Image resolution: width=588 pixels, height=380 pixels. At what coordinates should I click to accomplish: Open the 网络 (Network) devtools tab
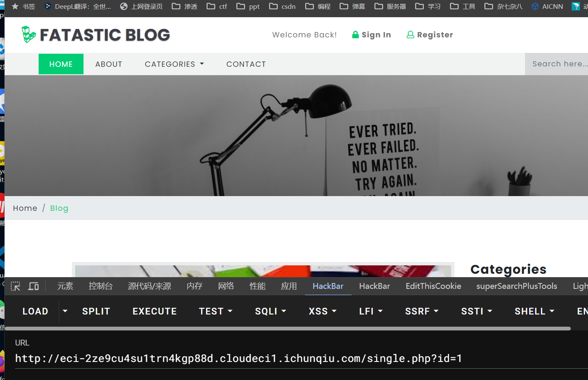(226, 286)
